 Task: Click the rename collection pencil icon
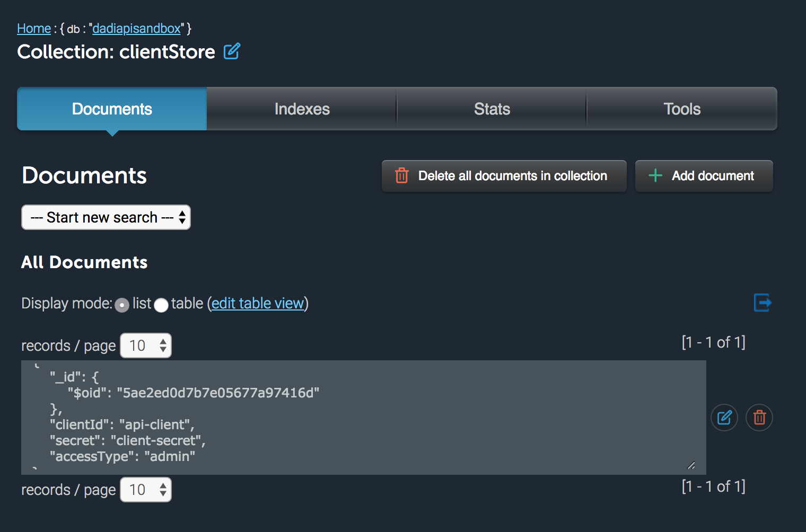pos(232,51)
